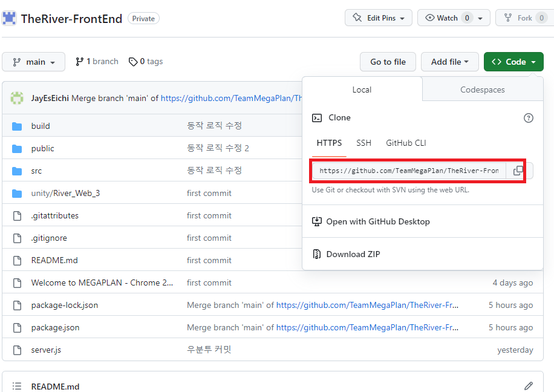Click the JayEsEichi author name
554x392 pixels.
(50, 98)
